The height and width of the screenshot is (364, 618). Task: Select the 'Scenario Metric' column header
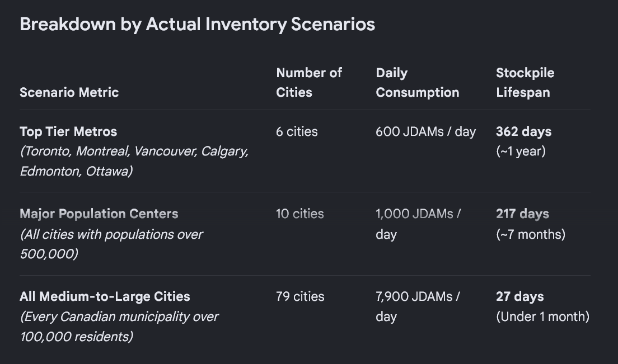(x=69, y=92)
